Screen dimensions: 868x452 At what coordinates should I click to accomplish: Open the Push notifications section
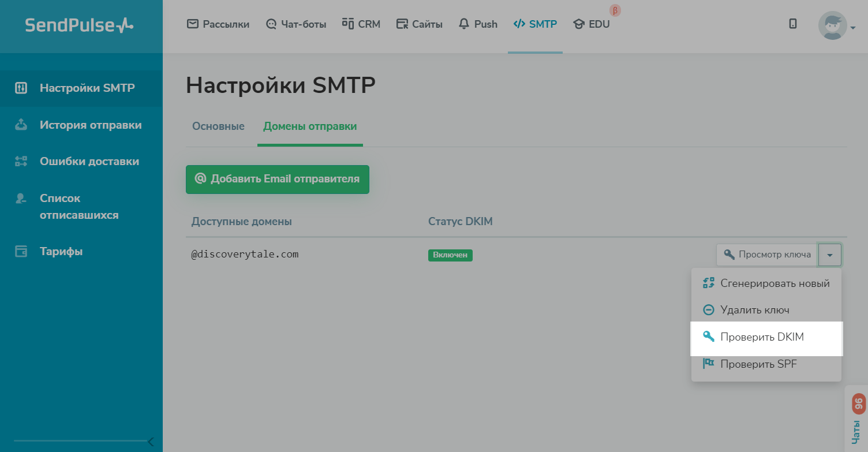click(x=478, y=24)
